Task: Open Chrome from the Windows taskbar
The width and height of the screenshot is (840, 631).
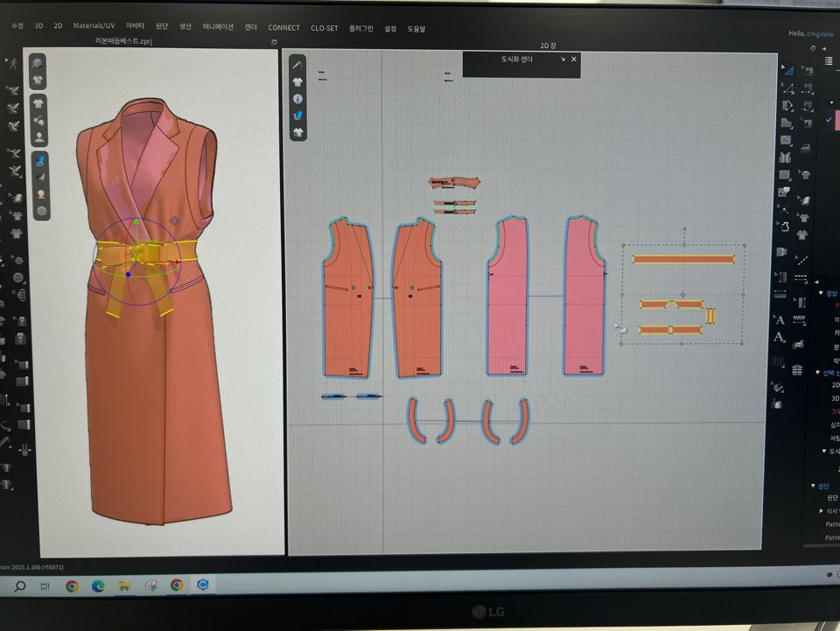Action: click(x=72, y=585)
